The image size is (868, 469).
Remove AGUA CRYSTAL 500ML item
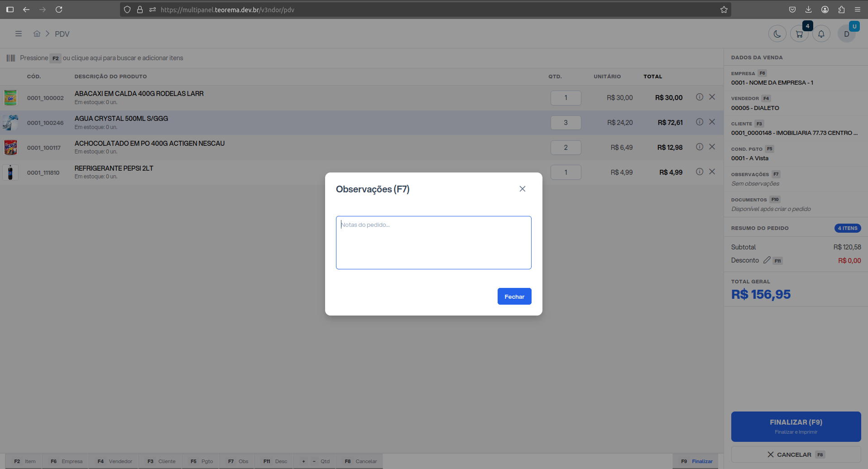click(712, 122)
